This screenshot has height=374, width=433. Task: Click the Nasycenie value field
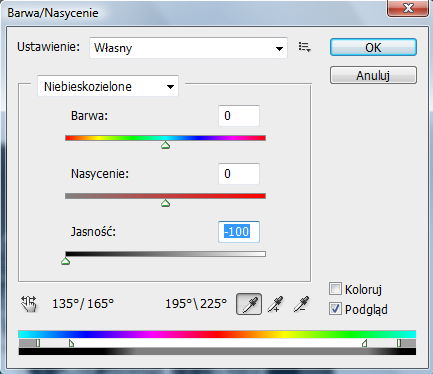[x=239, y=174]
